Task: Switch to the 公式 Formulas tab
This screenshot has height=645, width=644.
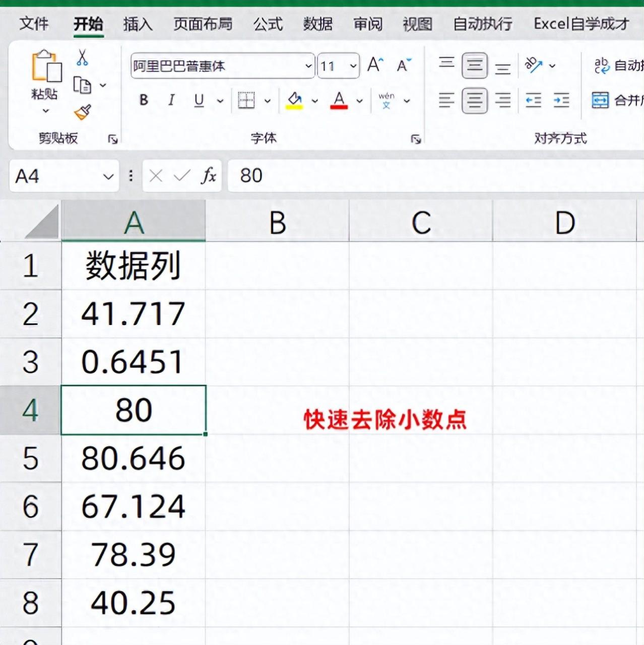Action: [x=268, y=23]
